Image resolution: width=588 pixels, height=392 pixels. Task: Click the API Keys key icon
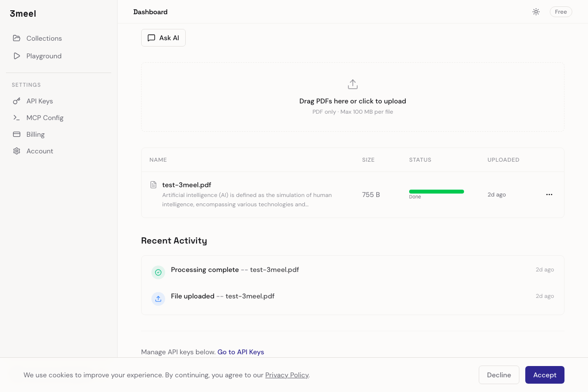coord(17,101)
